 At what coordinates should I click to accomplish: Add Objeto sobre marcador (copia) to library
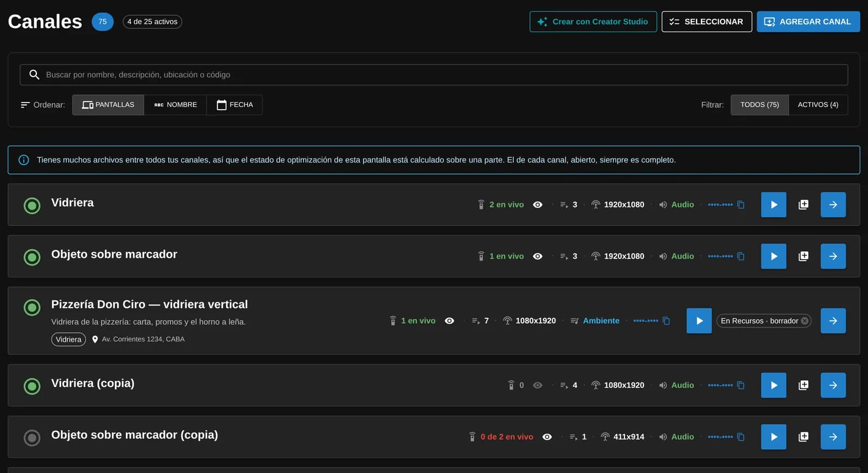tap(803, 437)
